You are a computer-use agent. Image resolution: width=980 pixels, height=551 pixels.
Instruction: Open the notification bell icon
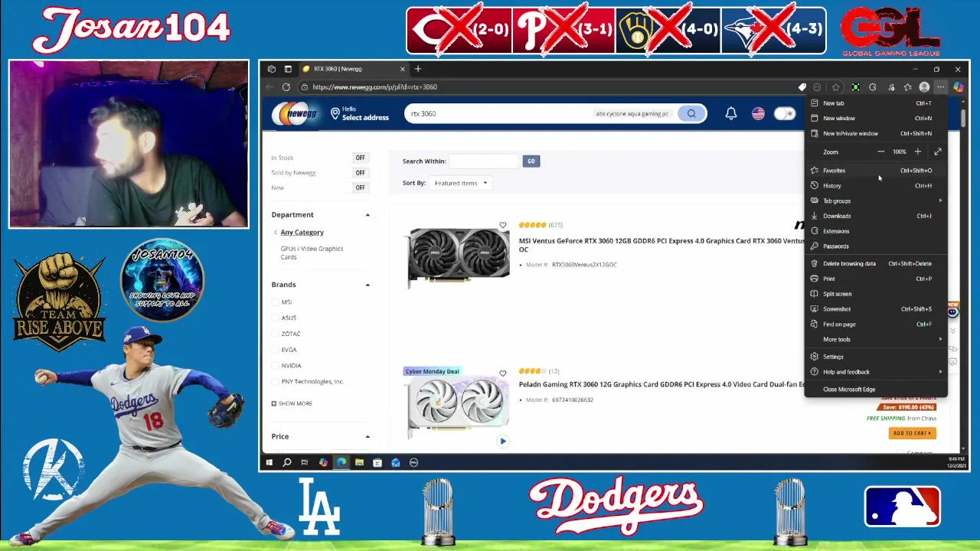pos(730,114)
